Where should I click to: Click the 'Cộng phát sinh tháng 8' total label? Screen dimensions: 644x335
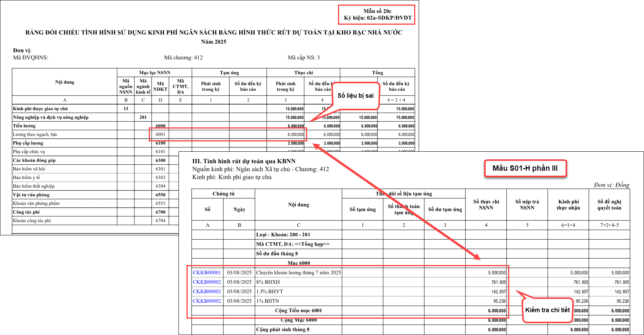pos(283,330)
